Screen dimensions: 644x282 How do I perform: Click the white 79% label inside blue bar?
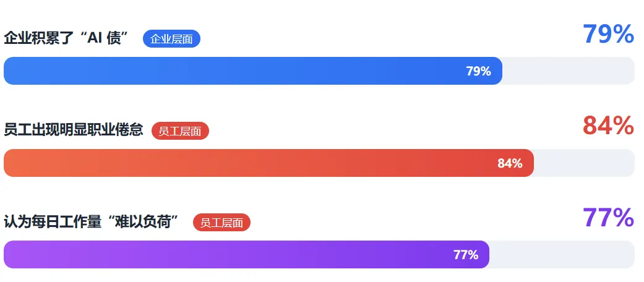click(x=478, y=71)
